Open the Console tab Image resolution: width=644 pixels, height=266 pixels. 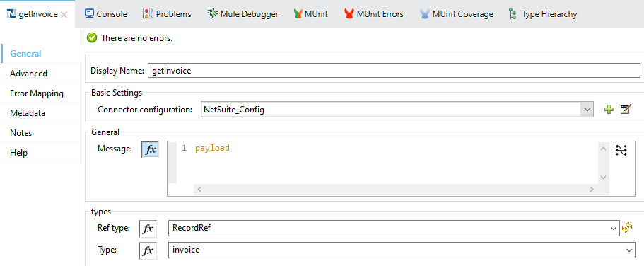[x=106, y=14]
